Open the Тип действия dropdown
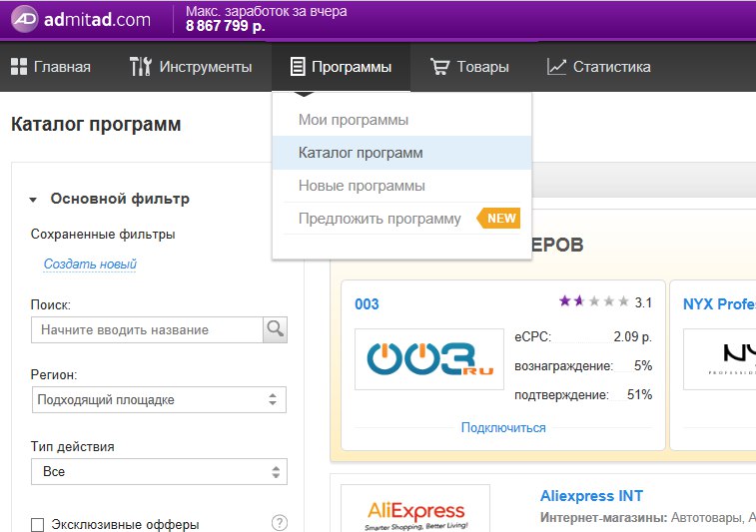This screenshot has width=756, height=532. 159,471
